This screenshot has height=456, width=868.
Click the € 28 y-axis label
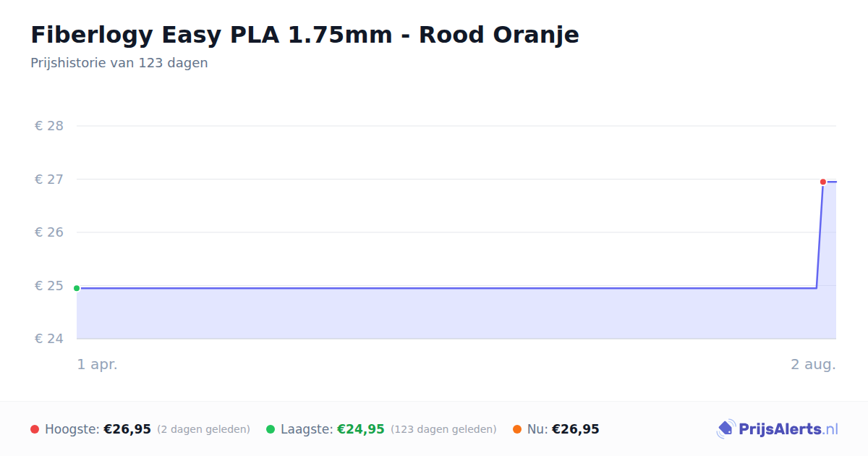point(49,126)
